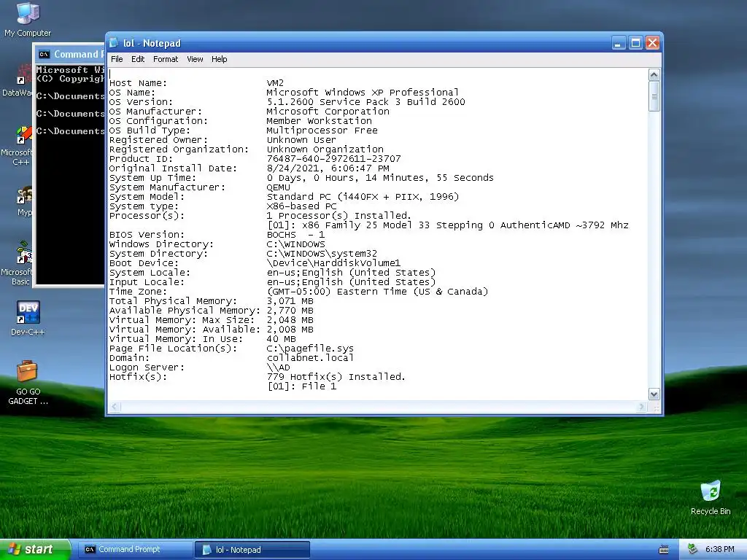Image resolution: width=747 pixels, height=560 pixels.
Task: Open the Edit menu in Notepad
Action: tap(138, 59)
